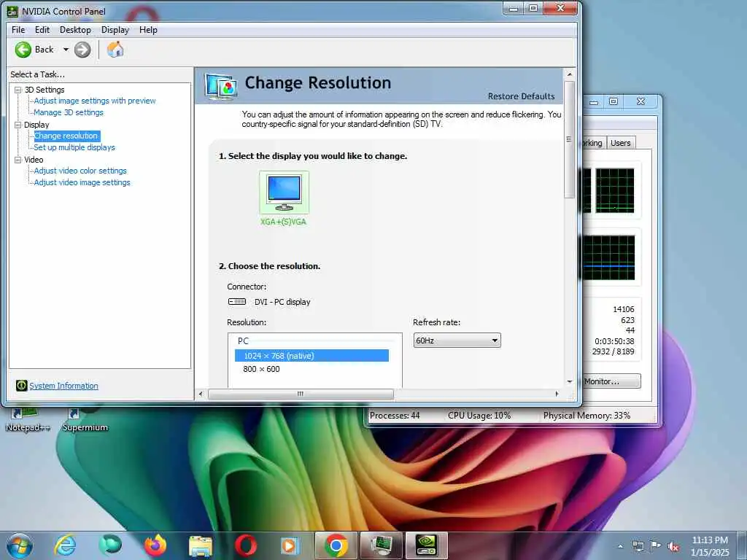The width and height of the screenshot is (747, 560).
Task: Open the media player taskbar icon
Action: (290, 545)
